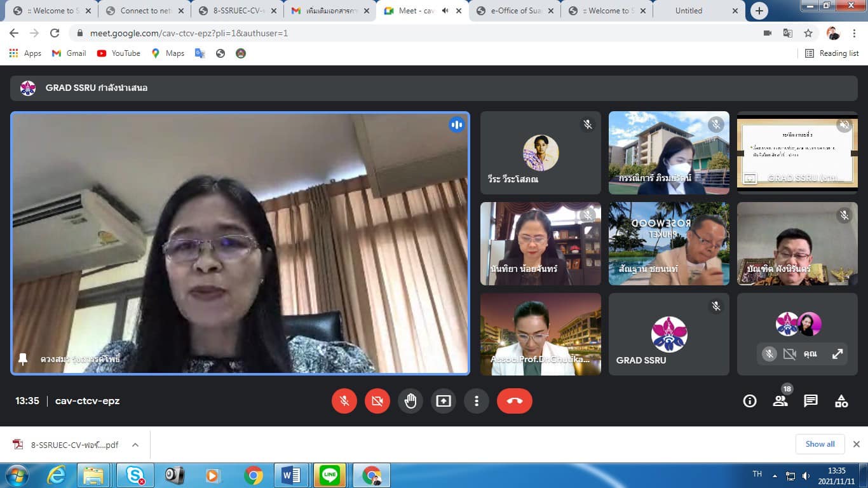The image size is (868, 488).
Task: Expand the downloaded PDF options chevron
Action: [x=135, y=445]
